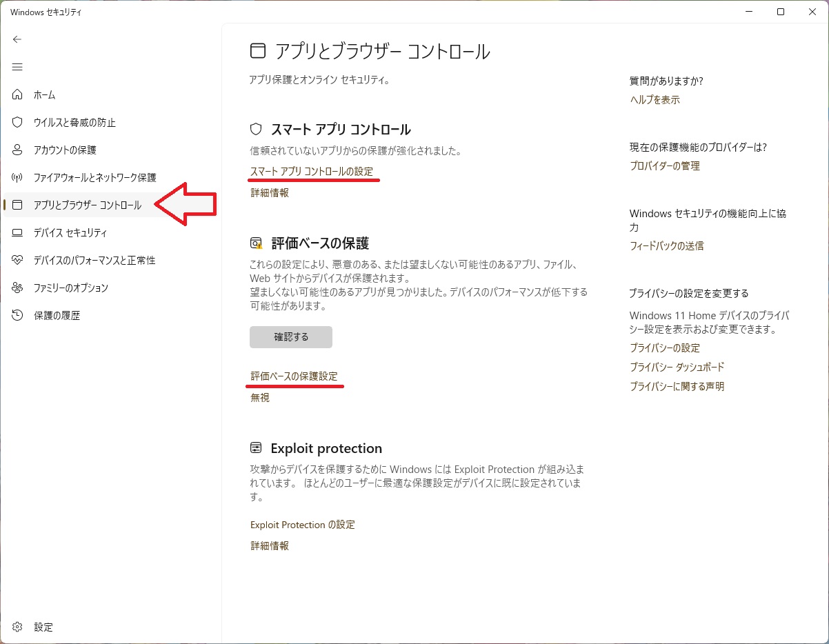Click the ファミリーのオプション people icon
829x644 pixels.
coord(18,288)
